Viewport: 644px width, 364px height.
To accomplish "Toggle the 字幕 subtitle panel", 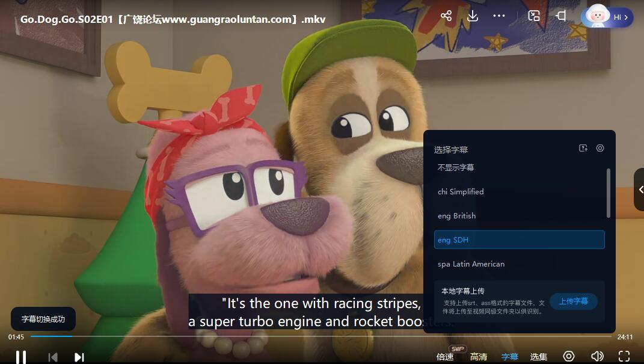I will click(x=510, y=357).
